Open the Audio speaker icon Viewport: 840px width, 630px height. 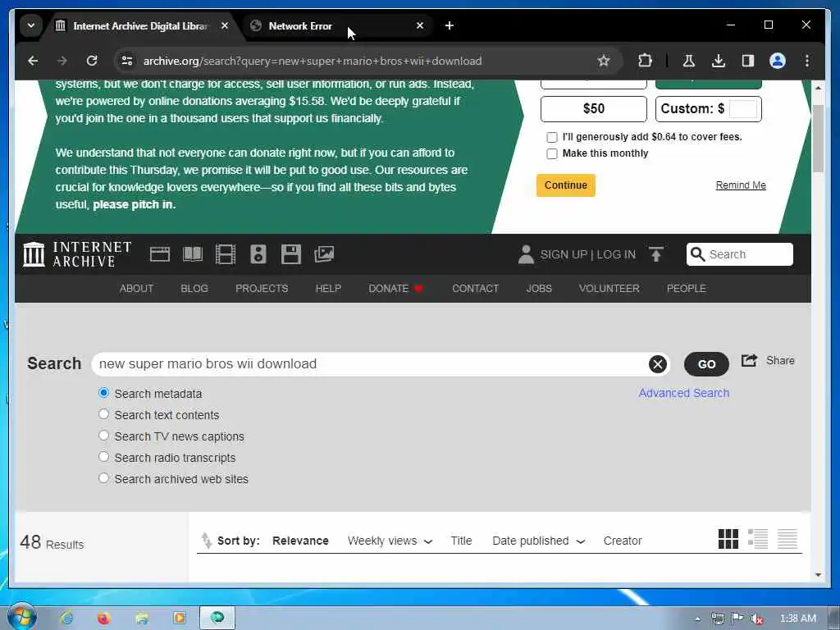258,254
